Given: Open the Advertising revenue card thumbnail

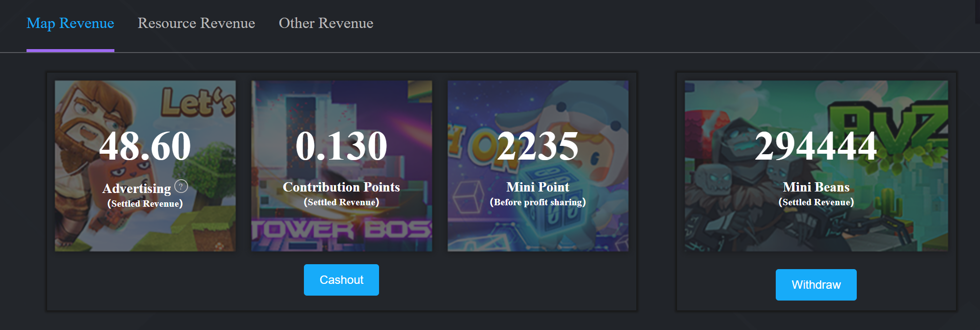Looking at the screenshot, I should [145, 166].
